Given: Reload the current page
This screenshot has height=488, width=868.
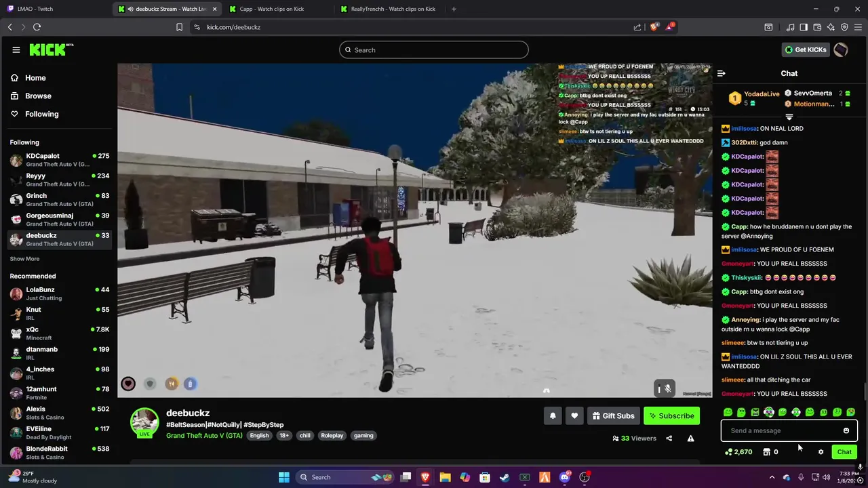Looking at the screenshot, I should pyautogui.click(x=37, y=27).
